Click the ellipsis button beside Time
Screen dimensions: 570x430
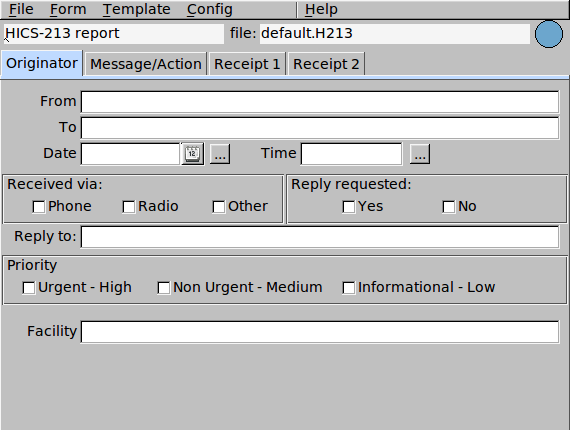click(420, 154)
